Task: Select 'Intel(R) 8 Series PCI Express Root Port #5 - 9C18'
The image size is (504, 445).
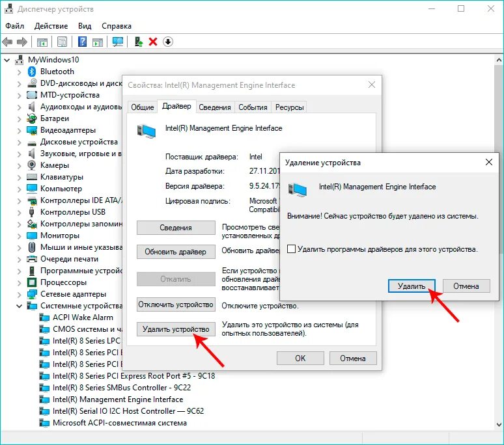Action: tap(133, 376)
